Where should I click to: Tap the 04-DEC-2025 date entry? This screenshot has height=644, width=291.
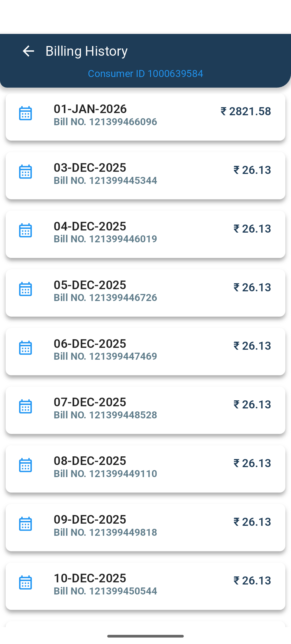(x=90, y=226)
